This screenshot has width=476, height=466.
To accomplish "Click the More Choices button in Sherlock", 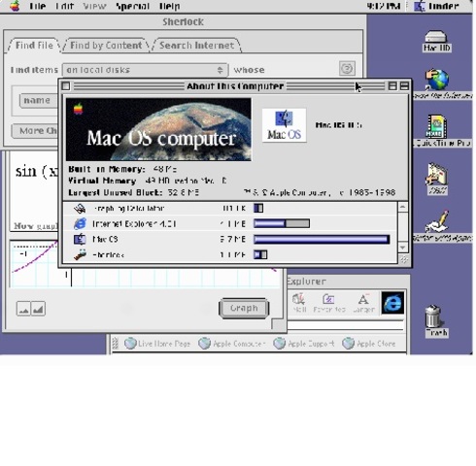I will 35,131.
